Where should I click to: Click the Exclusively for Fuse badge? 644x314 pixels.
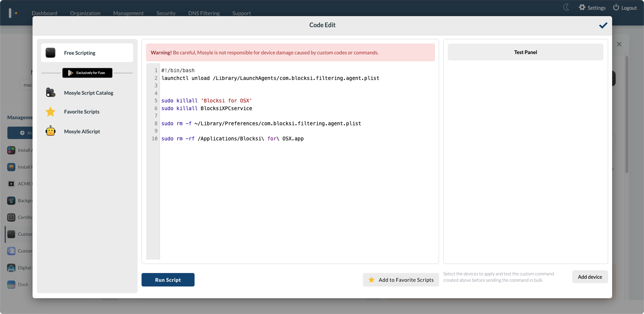(x=87, y=73)
